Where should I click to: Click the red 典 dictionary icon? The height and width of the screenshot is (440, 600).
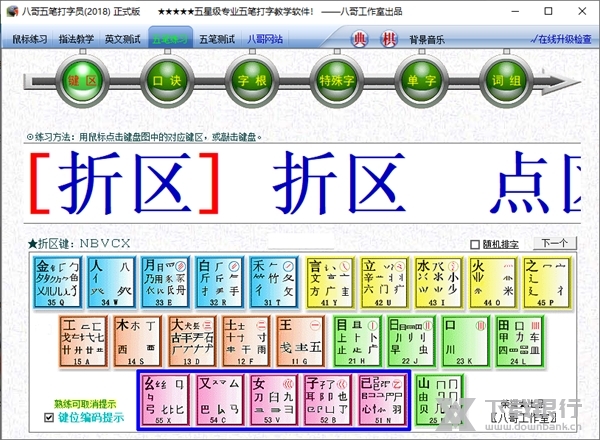pyautogui.click(x=359, y=39)
